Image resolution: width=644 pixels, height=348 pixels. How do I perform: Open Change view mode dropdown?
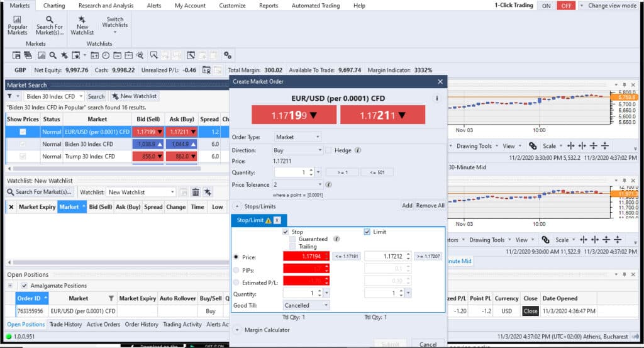pyautogui.click(x=609, y=6)
